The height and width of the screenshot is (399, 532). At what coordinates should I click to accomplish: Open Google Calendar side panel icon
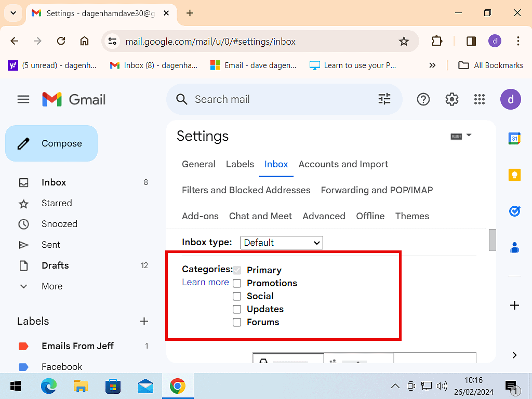[x=514, y=138]
